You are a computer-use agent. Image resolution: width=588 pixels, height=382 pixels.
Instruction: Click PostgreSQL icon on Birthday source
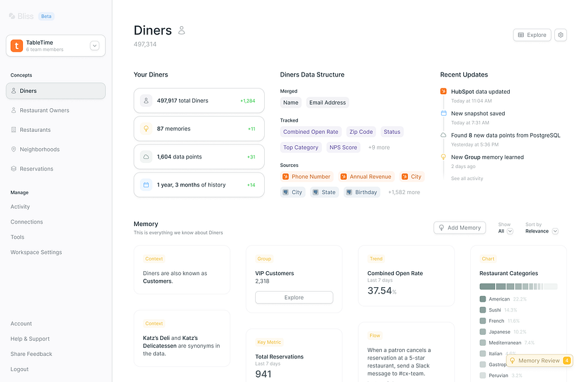[x=349, y=192]
